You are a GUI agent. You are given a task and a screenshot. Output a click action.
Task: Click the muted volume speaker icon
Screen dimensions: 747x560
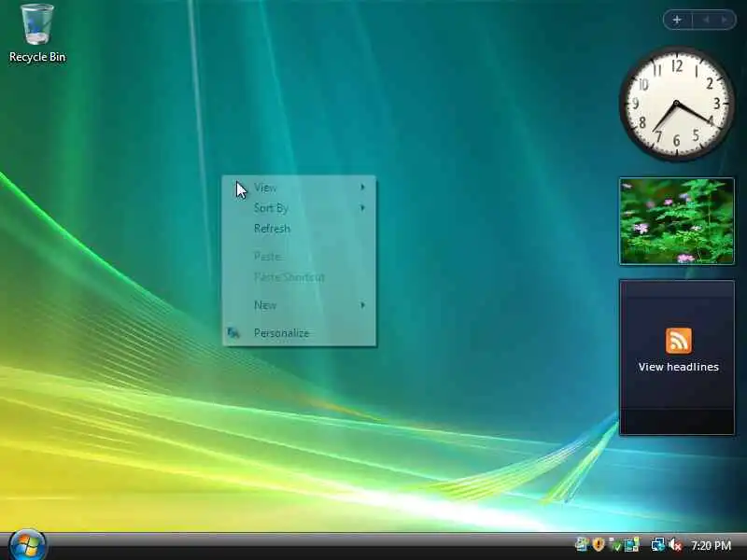pos(675,545)
